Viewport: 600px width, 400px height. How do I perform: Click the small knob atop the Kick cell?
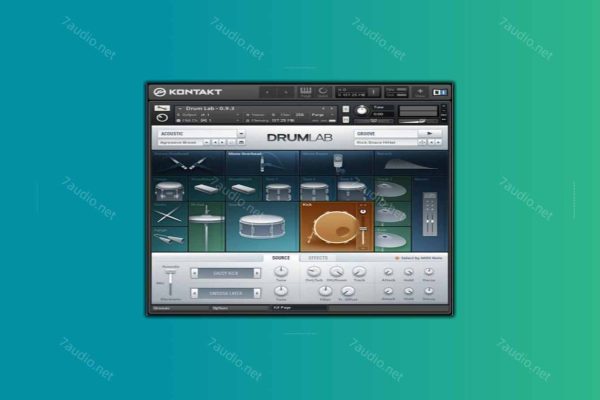pos(363,211)
